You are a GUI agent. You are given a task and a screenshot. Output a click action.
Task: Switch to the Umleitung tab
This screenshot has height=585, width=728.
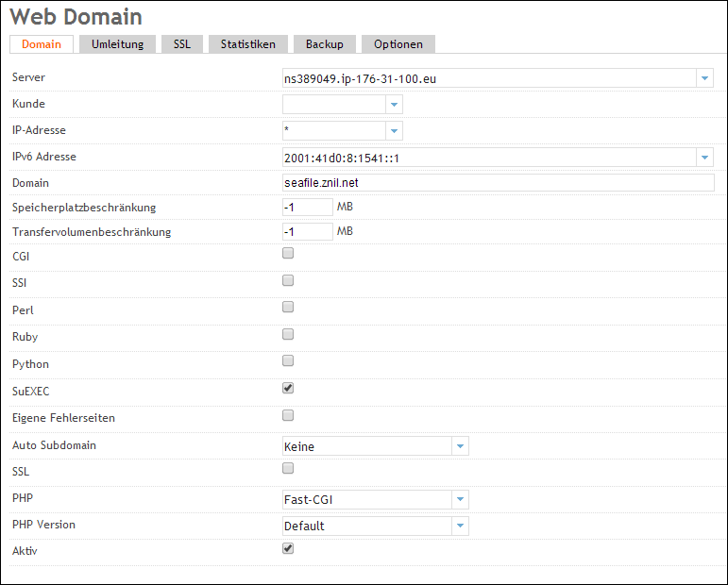click(117, 44)
